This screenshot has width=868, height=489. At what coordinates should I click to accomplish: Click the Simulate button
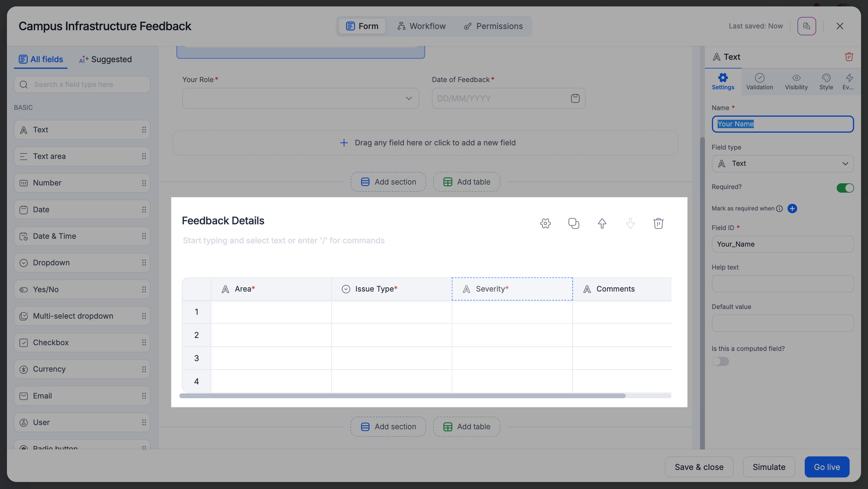point(768,467)
